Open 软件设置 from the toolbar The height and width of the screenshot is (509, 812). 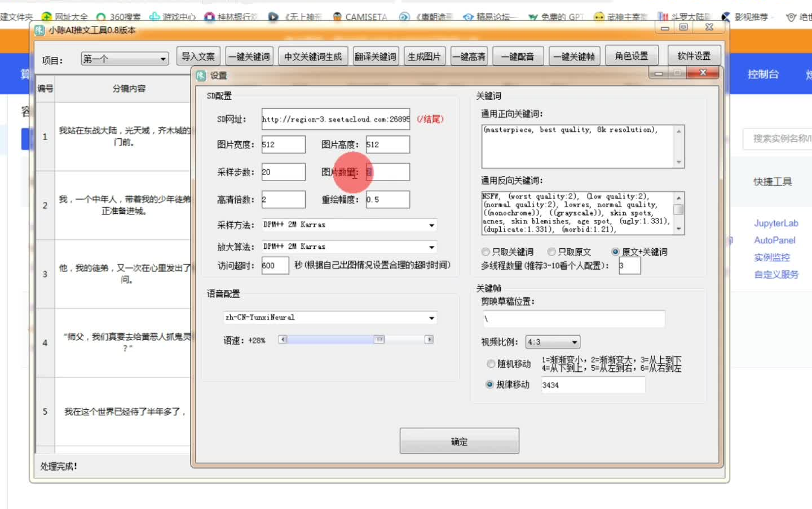pos(694,56)
